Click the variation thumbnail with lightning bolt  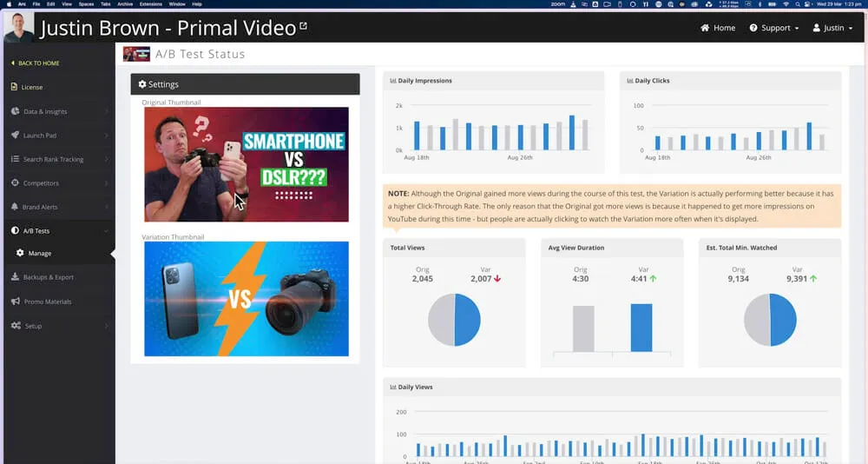pos(246,298)
